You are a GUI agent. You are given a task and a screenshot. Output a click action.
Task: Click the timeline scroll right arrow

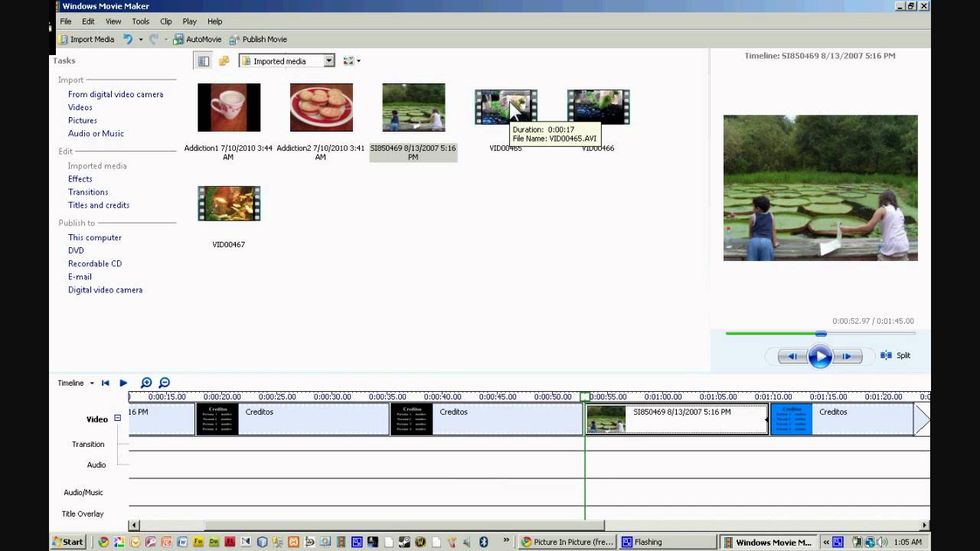(x=925, y=525)
